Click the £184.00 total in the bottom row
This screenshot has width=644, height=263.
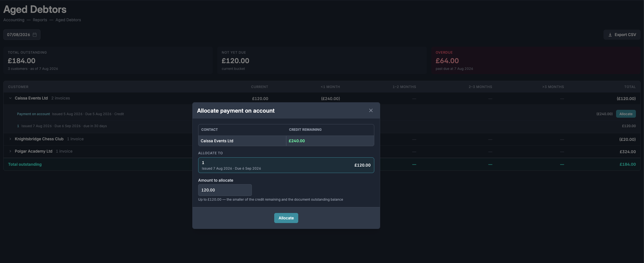pyautogui.click(x=628, y=164)
